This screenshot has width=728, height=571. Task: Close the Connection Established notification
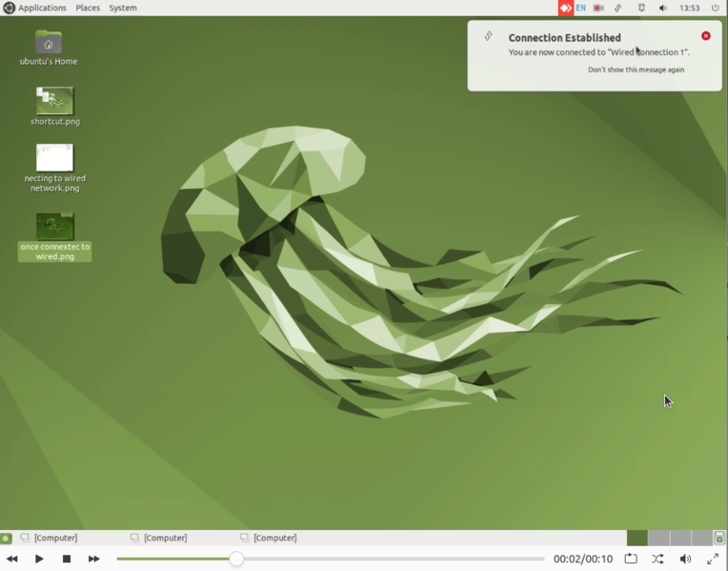pos(706,36)
